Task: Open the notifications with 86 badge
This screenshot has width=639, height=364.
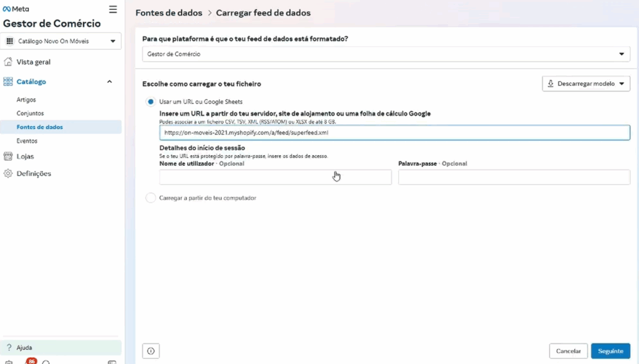Action: [x=29, y=362]
